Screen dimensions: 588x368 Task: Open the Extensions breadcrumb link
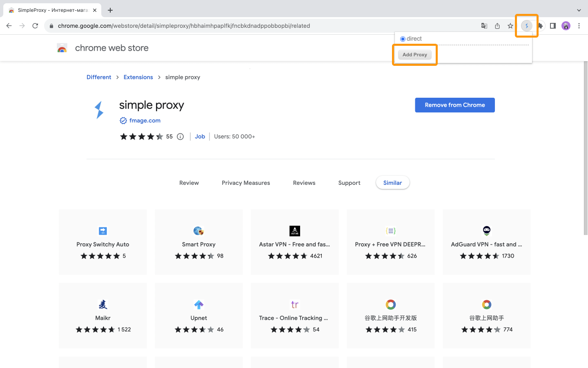pos(138,77)
